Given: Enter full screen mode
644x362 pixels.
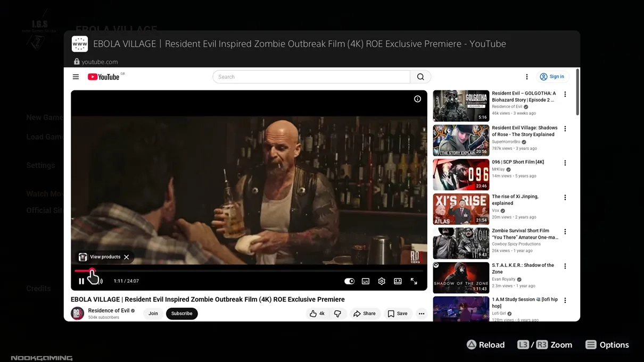Looking at the screenshot, I should 414,281.
